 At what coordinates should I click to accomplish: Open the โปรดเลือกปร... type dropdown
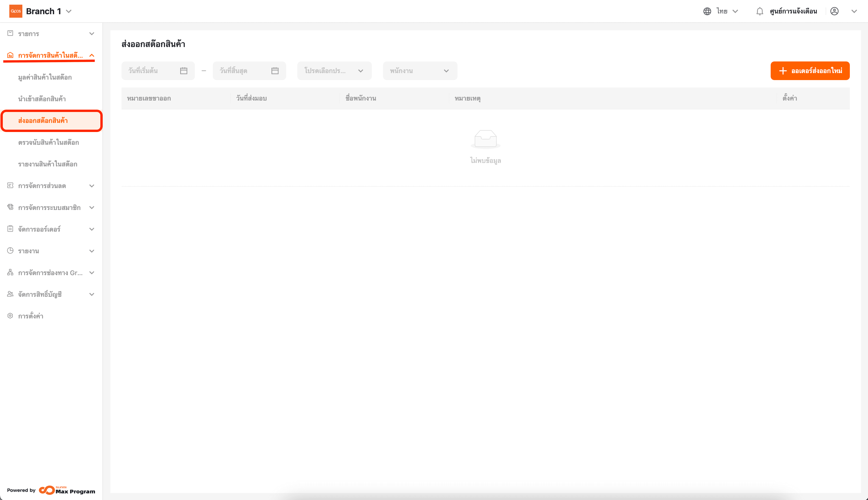tap(334, 71)
